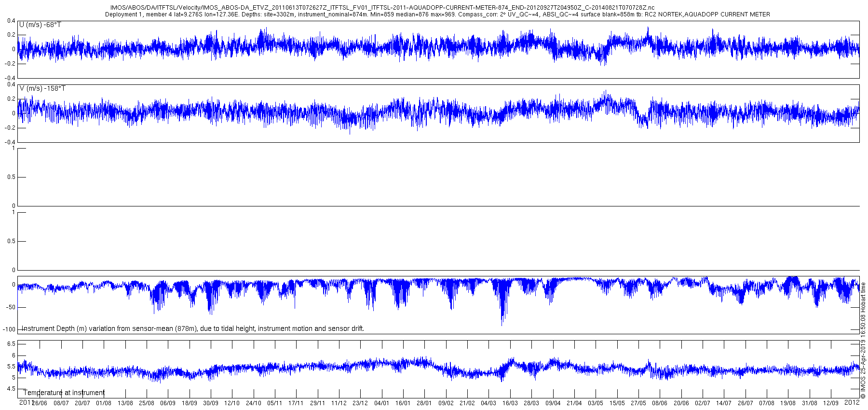Click the 30/09 date tick label
Image resolution: width=868 pixels, height=410 pixels.
211,403
